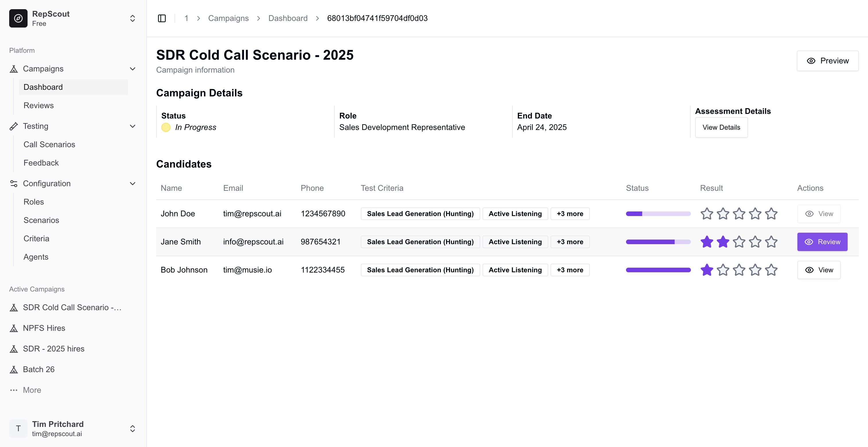
Task: Show More active campaigns
Action: point(32,390)
